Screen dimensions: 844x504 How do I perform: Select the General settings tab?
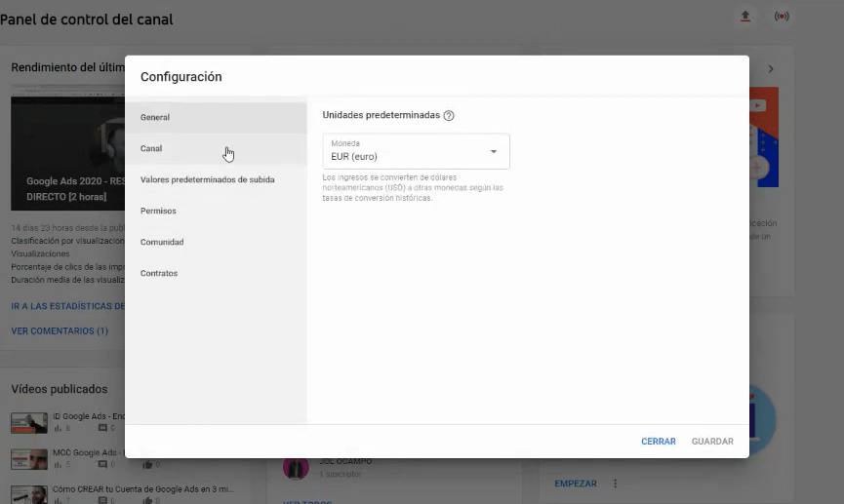[216, 117]
